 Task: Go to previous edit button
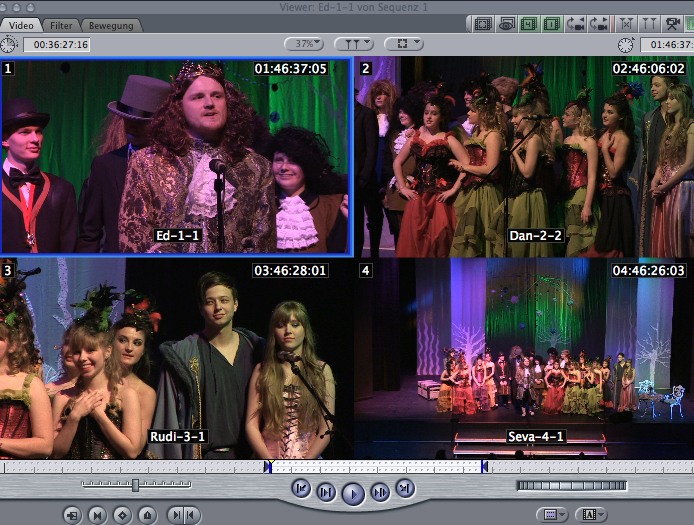click(x=301, y=489)
